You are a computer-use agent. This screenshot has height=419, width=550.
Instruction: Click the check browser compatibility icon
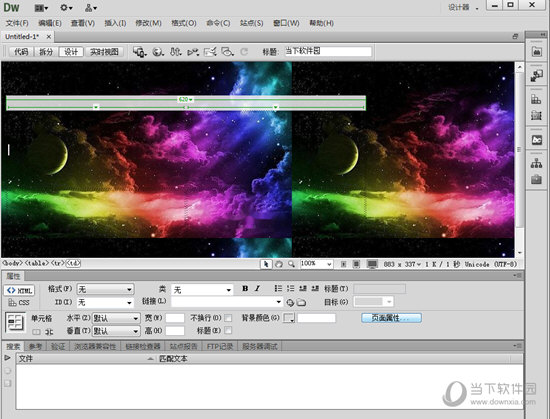coord(210,52)
